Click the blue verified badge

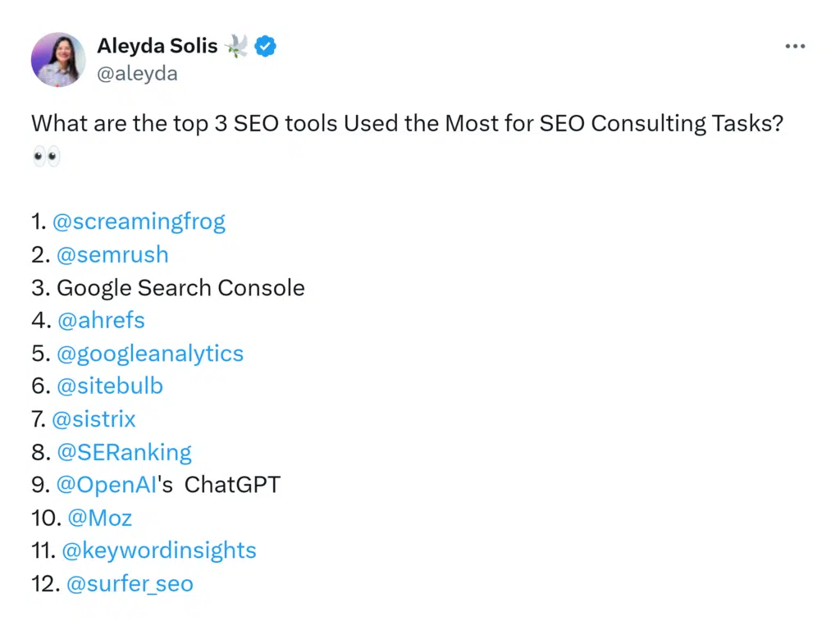pyautogui.click(x=265, y=47)
